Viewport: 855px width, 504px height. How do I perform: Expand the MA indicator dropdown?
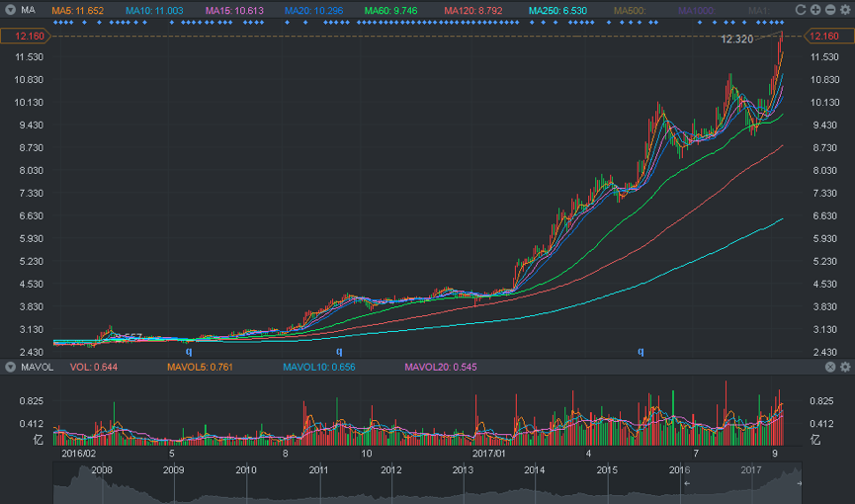coord(10,10)
